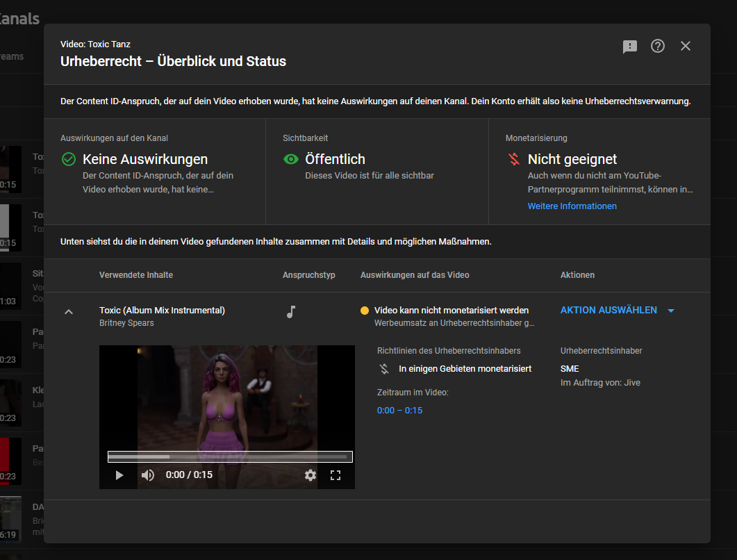
Task: Click 'Video kann nicht monetarisiert werden' text
Action: 452,311
